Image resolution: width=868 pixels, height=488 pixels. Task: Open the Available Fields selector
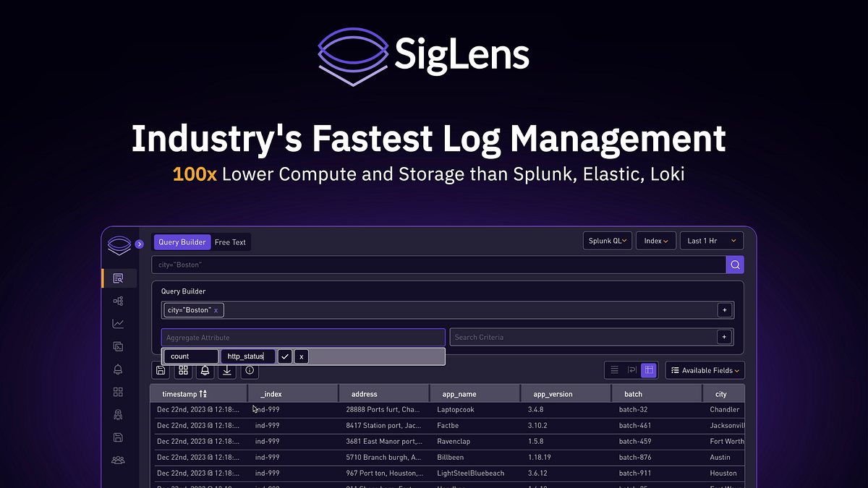click(705, 369)
